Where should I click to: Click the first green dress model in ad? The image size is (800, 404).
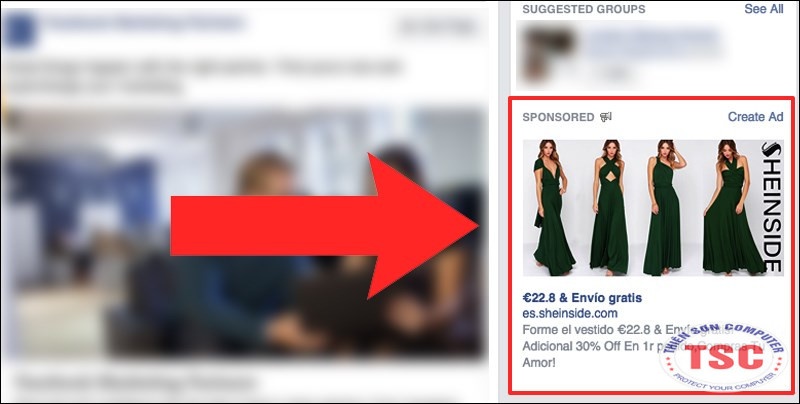pos(552,207)
